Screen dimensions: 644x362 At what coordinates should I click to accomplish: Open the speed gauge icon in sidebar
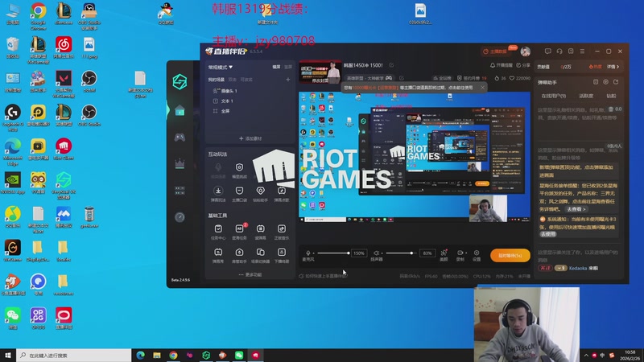click(180, 217)
